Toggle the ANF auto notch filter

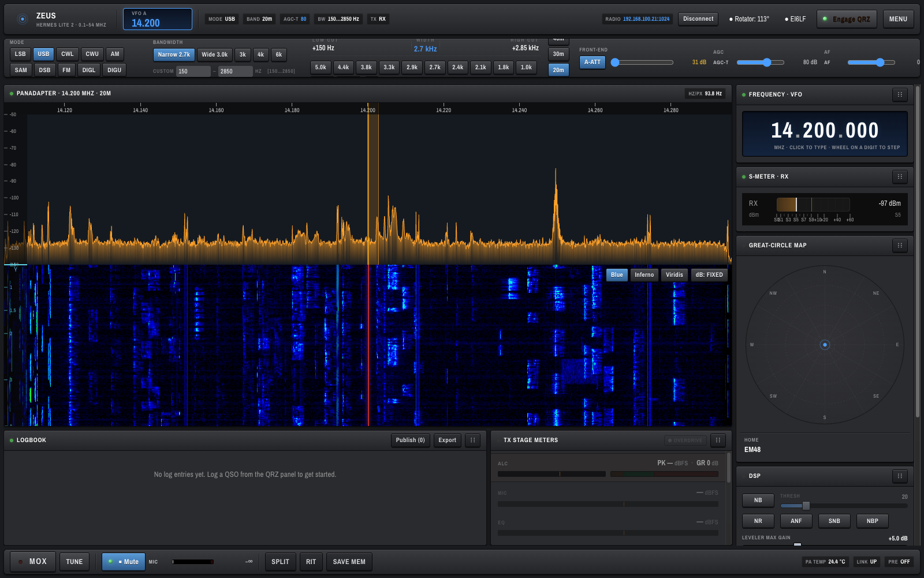pos(796,521)
